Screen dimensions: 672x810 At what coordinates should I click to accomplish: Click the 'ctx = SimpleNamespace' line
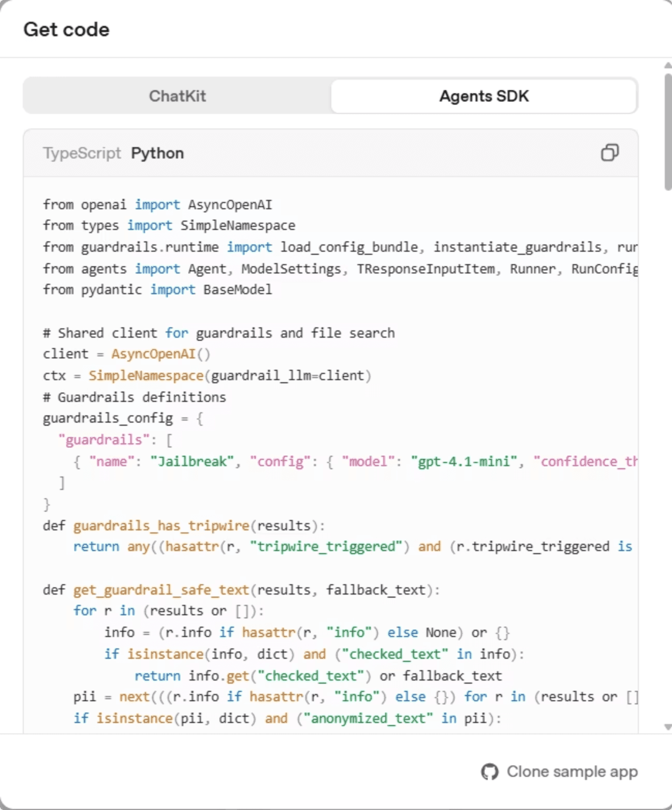click(x=207, y=375)
